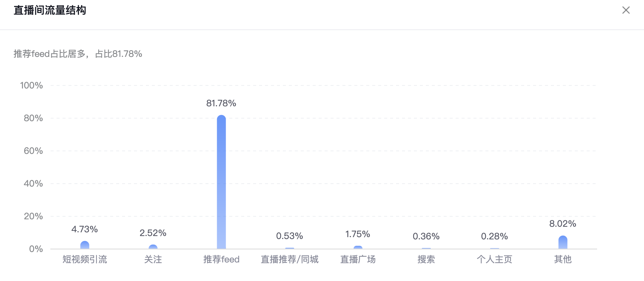The width and height of the screenshot is (644, 281).
Task: Select the 其他 bar at 8.02%
Action: pos(563,242)
